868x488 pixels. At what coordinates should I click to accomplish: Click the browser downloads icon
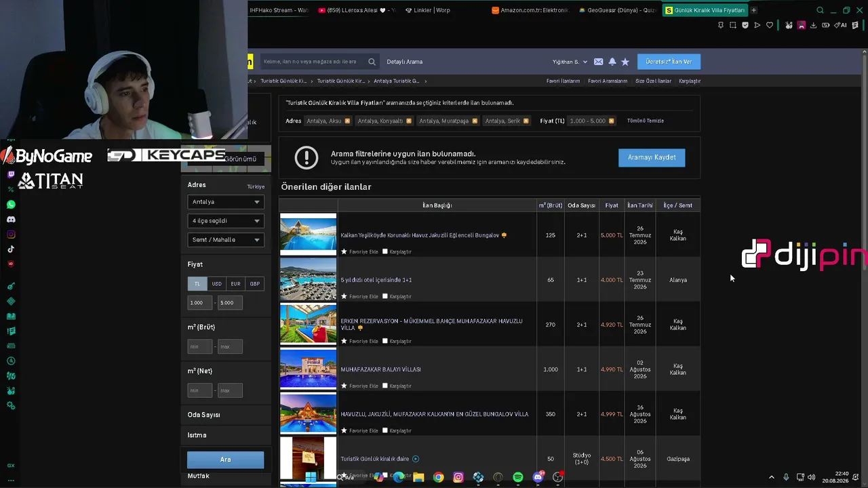click(813, 25)
